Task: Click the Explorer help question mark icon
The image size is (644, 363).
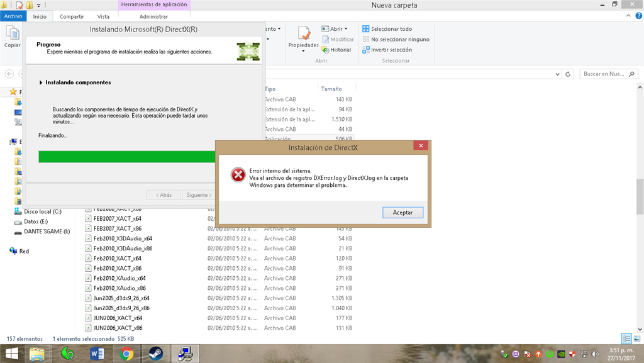Action: pos(639,16)
